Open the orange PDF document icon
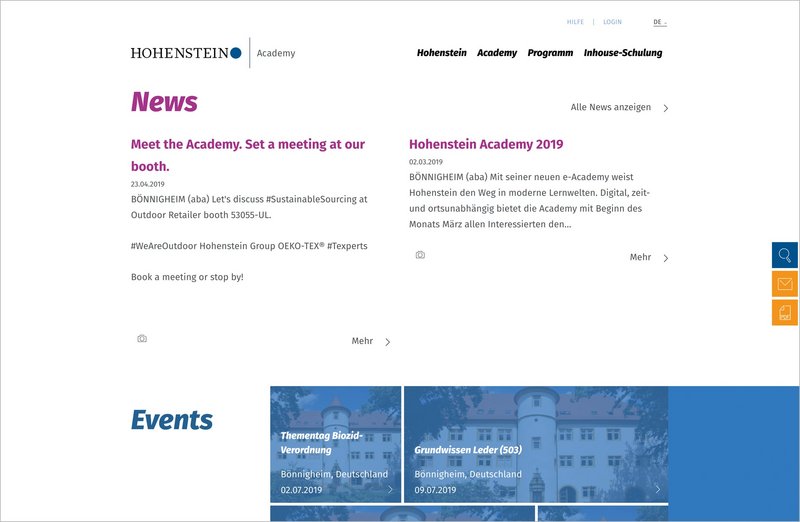Image resolution: width=800 pixels, height=522 pixels. pos(785,312)
